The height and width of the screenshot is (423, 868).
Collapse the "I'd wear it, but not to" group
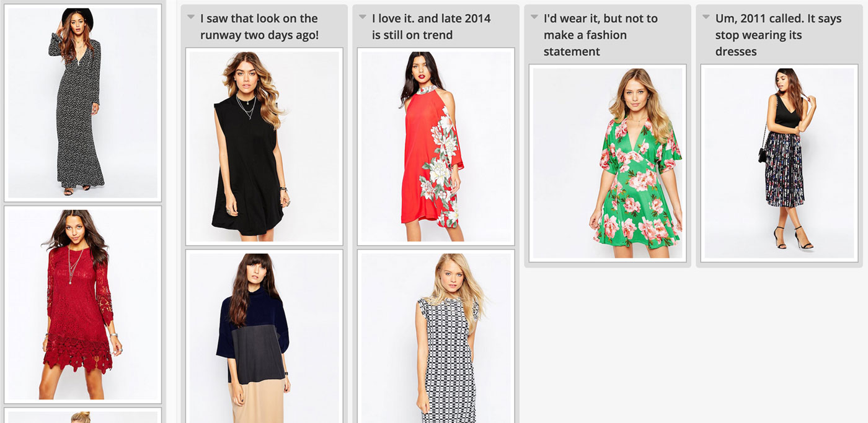click(x=534, y=17)
